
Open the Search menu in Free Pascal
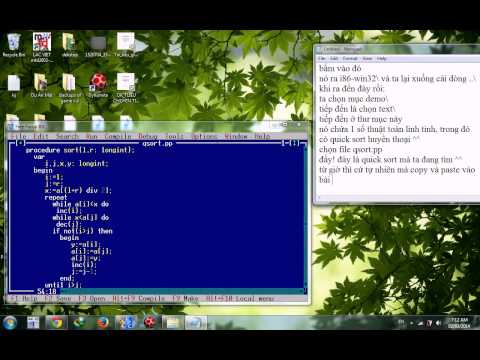pos(68,136)
